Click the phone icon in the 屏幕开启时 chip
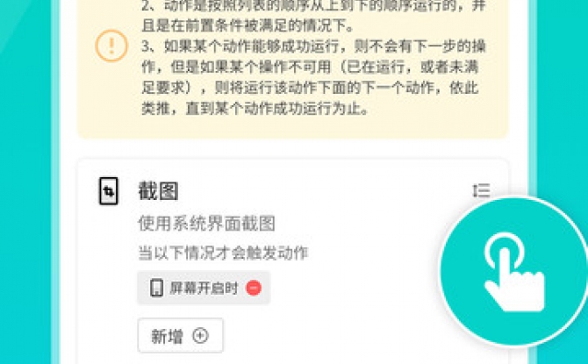 click(x=156, y=288)
